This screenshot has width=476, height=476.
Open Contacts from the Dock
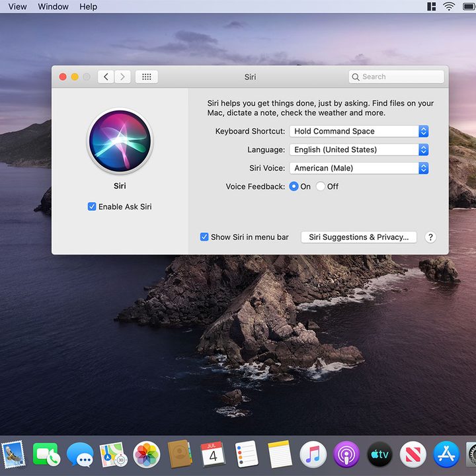click(x=180, y=454)
